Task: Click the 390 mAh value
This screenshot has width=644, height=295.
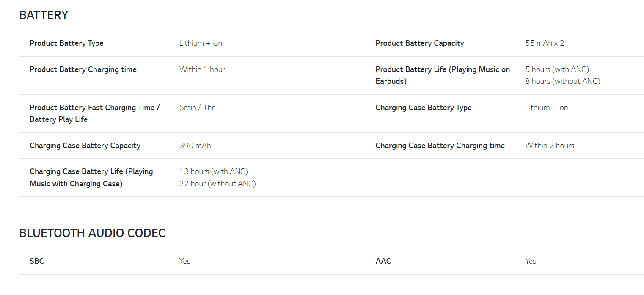Action: 195,146
